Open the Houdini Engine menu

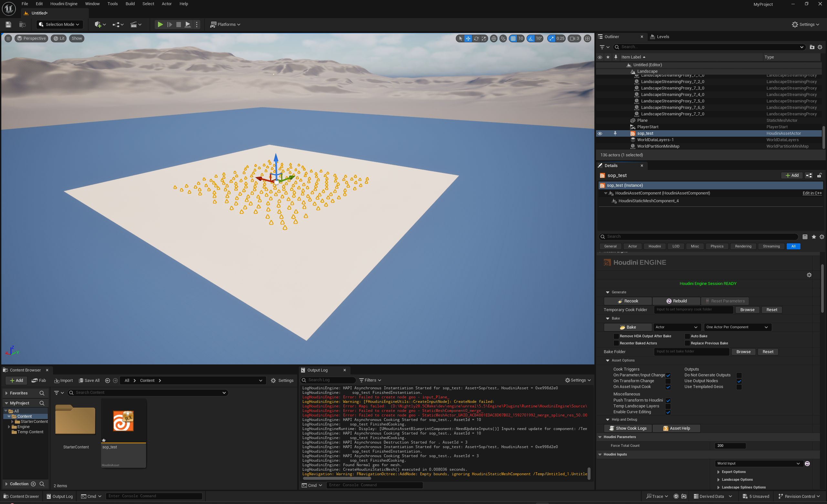[x=64, y=4]
